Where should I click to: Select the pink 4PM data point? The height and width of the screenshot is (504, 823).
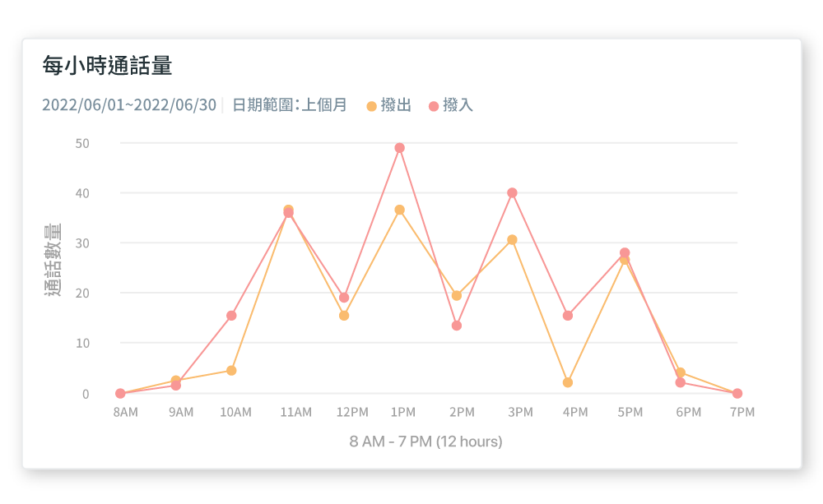[567, 316]
